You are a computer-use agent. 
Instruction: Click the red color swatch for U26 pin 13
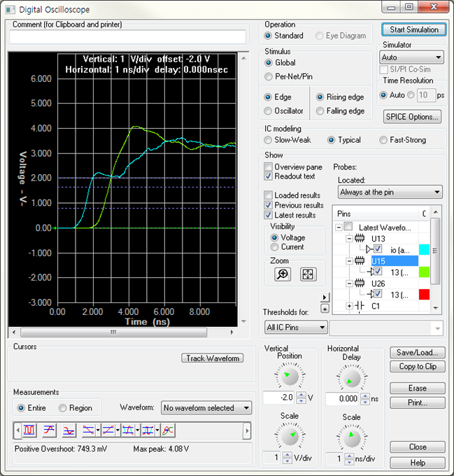click(424, 295)
